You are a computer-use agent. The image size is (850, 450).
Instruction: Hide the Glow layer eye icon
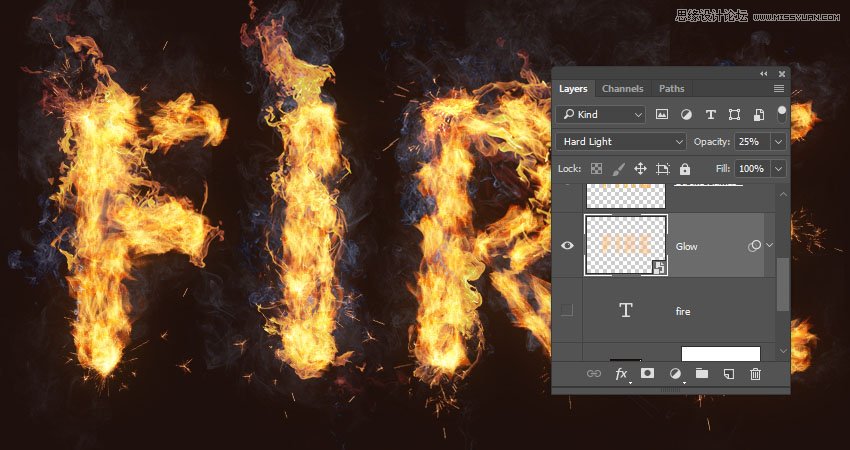pos(567,246)
